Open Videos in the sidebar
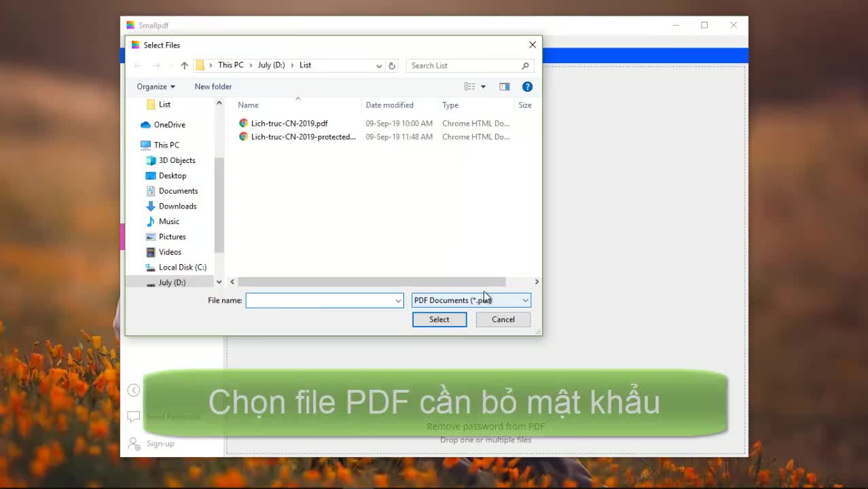Viewport: 868px width, 489px height. pyautogui.click(x=170, y=252)
